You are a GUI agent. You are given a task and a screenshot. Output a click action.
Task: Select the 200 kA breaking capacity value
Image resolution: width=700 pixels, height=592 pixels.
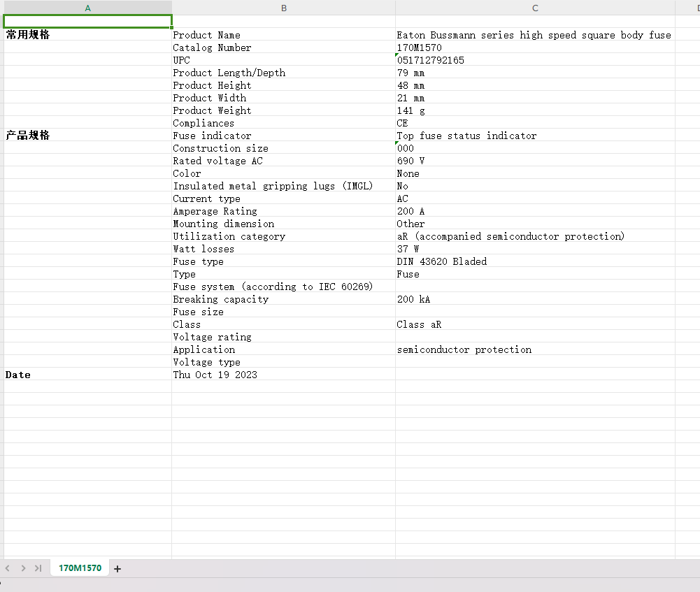[x=535, y=299]
